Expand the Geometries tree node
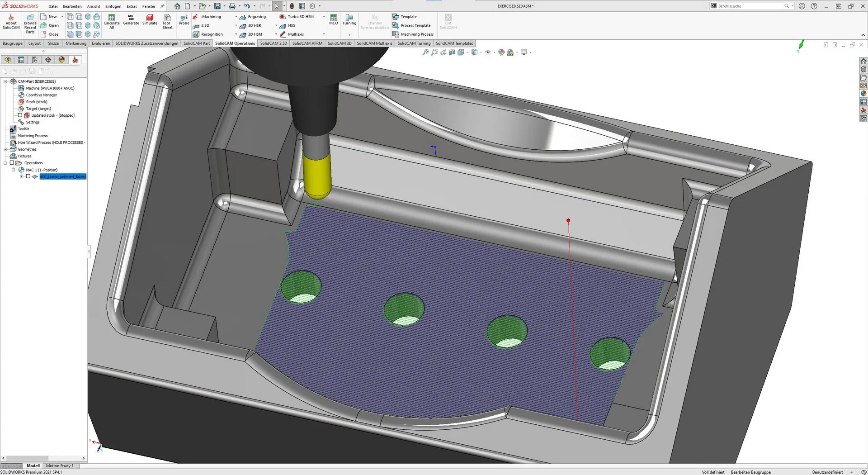This screenshot has width=868, height=475. pos(5,149)
